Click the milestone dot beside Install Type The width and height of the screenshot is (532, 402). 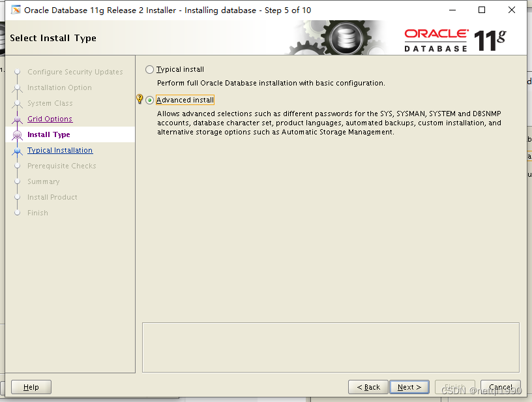coord(16,134)
